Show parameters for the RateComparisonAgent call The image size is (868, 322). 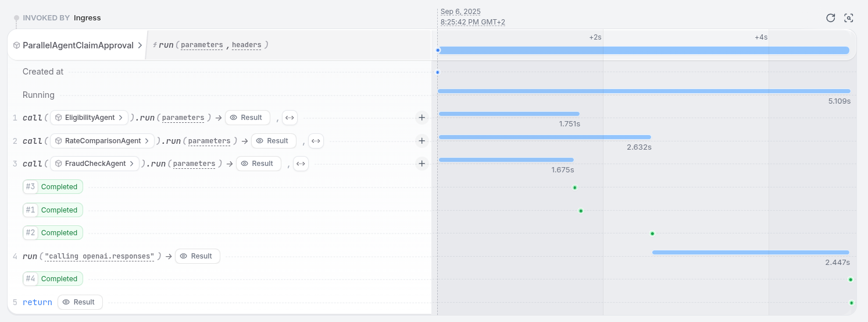tap(209, 141)
